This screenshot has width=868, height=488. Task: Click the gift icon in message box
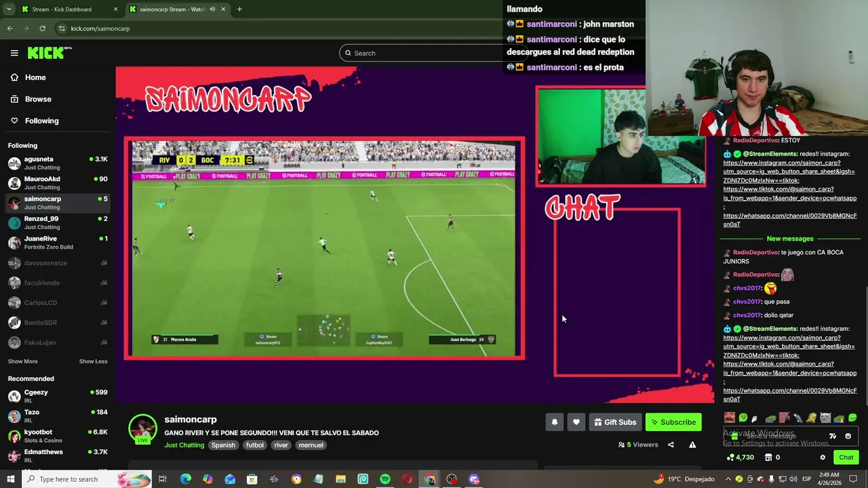(734, 436)
